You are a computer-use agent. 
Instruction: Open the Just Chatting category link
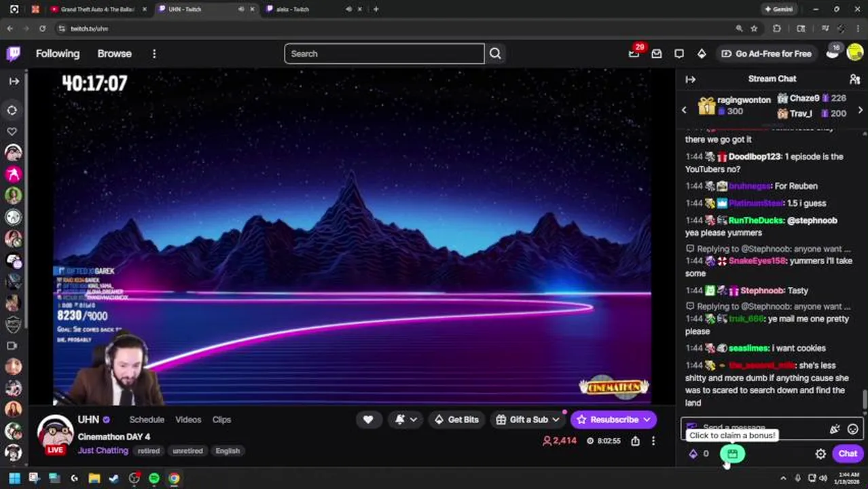click(x=103, y=450)
